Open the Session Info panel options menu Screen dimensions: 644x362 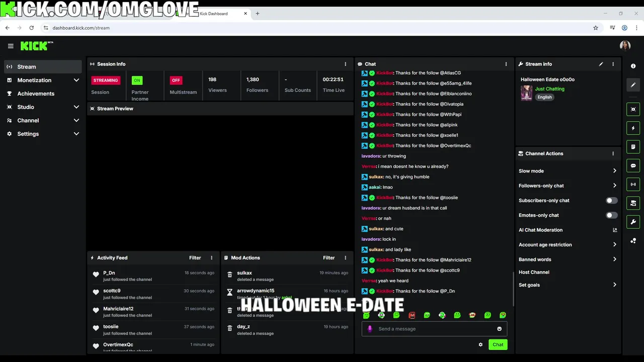(345, 64)
